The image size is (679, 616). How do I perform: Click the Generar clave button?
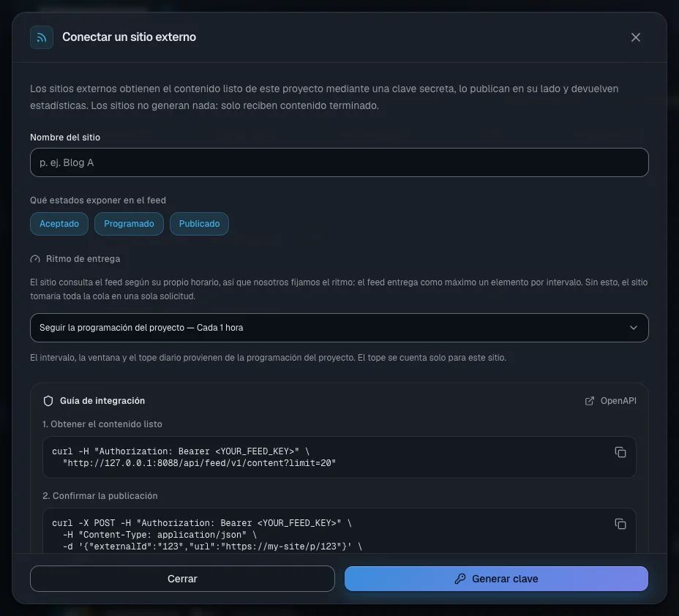(x=496, y=579)
